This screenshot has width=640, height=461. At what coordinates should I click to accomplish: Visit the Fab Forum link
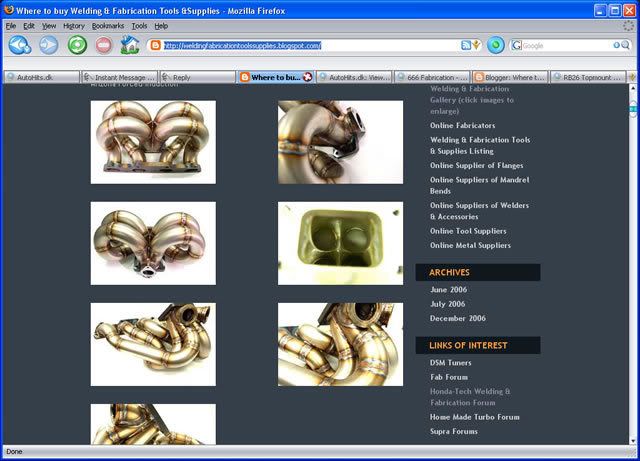pos(449,377)
